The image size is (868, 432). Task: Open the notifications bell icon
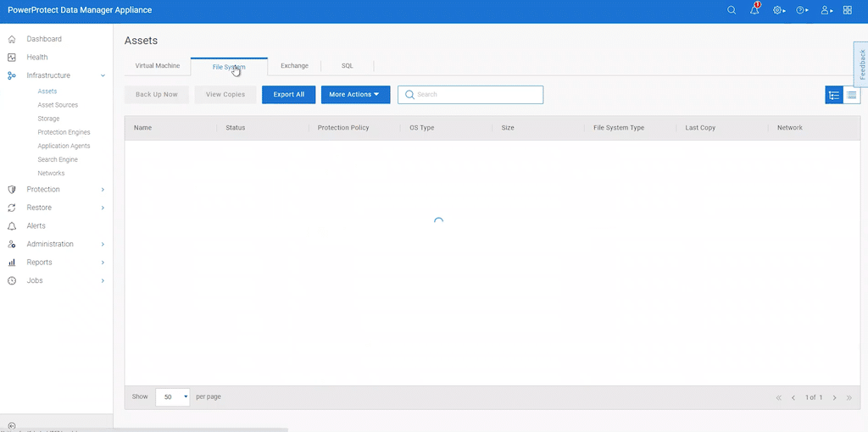754,10
